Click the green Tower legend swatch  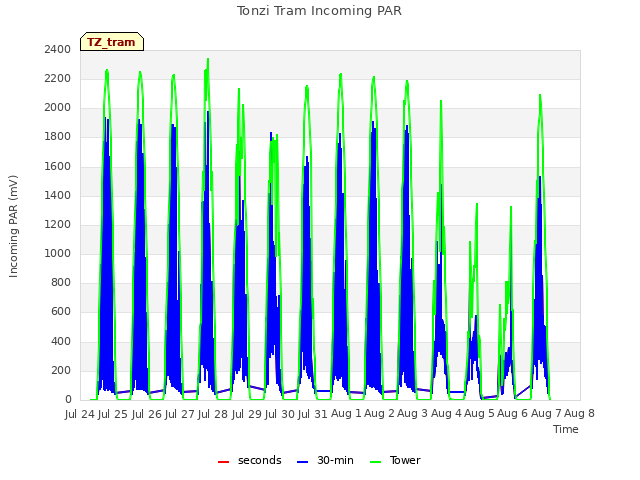[x=375, y=462]
